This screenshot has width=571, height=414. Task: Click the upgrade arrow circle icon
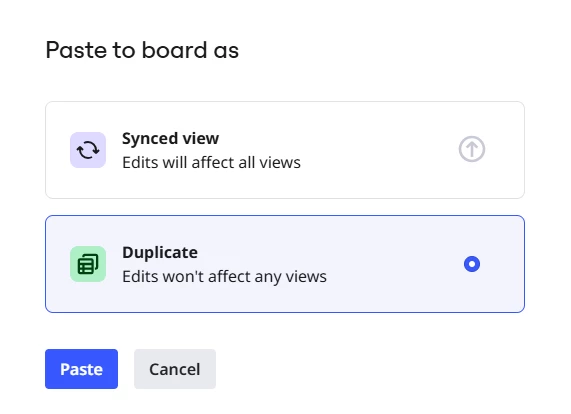[472, 149]
